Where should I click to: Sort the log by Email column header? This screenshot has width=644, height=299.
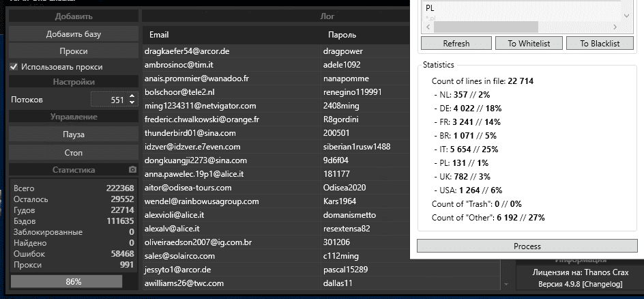pyautogui.click(x=159, y=35)
